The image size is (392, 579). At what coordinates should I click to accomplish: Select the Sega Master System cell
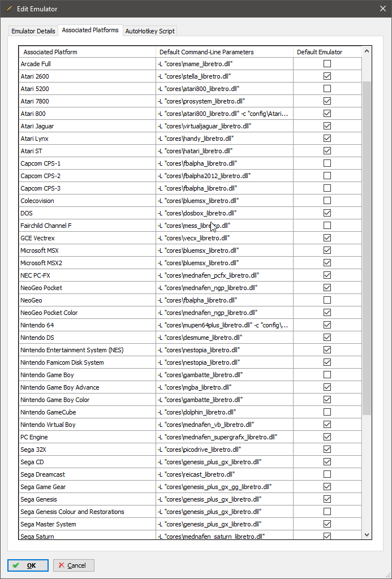click(x=87, y=524)
